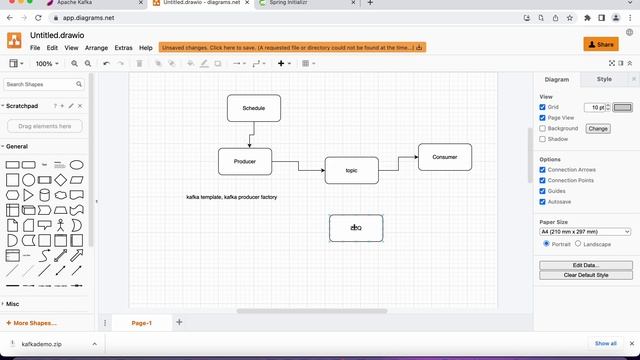This screenshot has width=640, height=360.
Task: Click the language globe icon
Action: click(x=629, y=32)
